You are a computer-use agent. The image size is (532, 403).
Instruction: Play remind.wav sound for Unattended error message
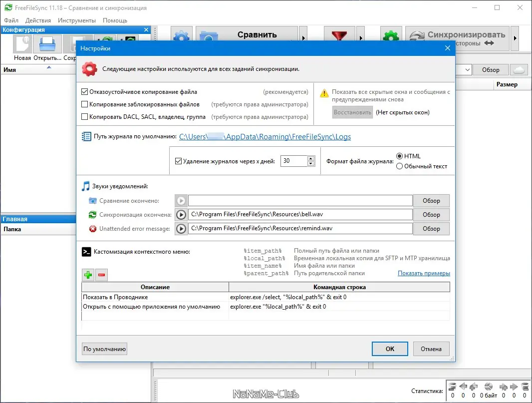181,229
